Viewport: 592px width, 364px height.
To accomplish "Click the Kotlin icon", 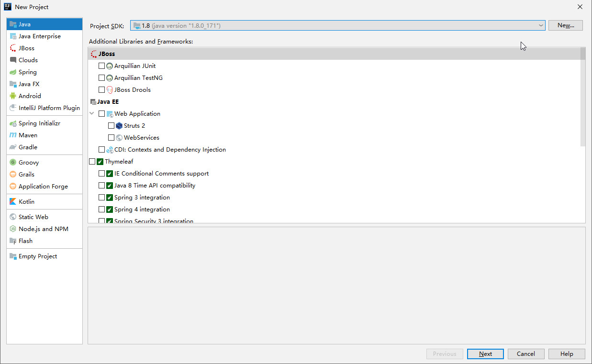I will point(13,201).
